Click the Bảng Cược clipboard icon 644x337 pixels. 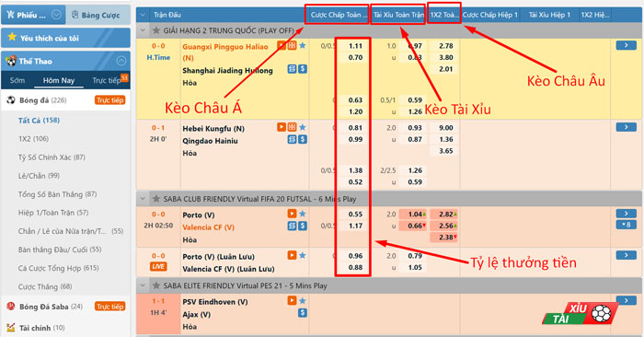(75, 15)
